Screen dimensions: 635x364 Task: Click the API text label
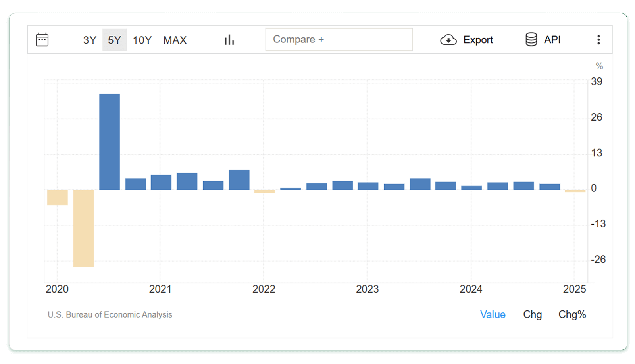point(552,40)
